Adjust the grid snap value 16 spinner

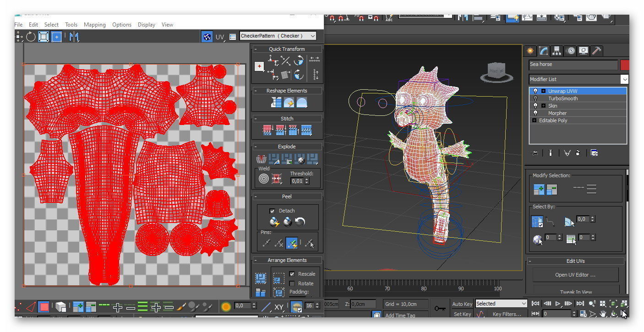tap(317, 305)
